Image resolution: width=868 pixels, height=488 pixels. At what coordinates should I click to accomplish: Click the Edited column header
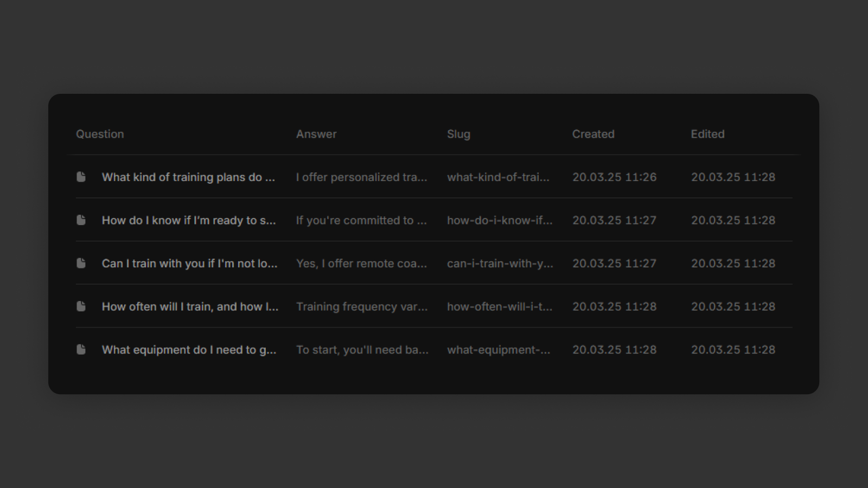click(x=707, y=134)
